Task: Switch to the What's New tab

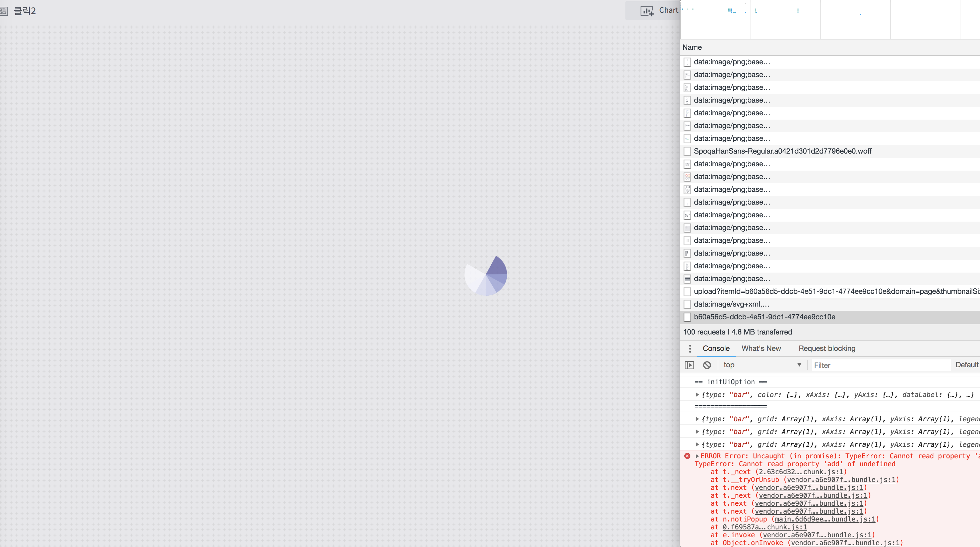Action: pyautogui.click(x=761, y=348)
